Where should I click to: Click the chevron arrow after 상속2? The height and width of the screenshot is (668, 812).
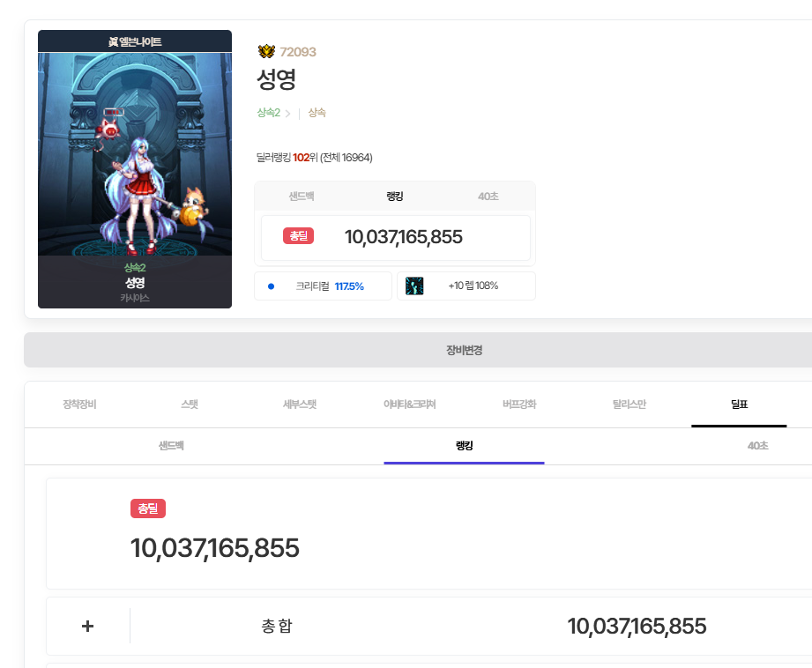click(288, 114)
